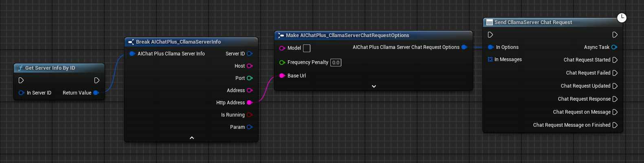This screenshot has height=163, width=644.
Task: Click the latent clock icon on Send node
Action: click(622, 18)
